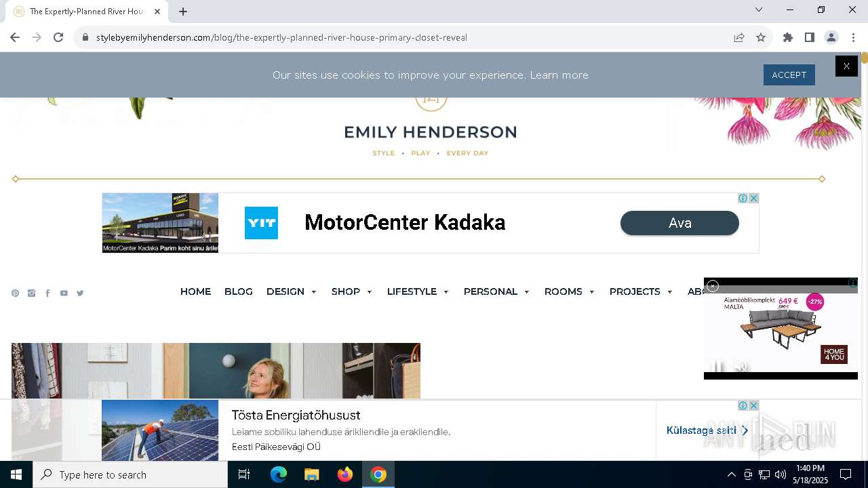Viewport: 868px width, 488px height.
Task: Open the Extensions puzzle icon
Action: tap(788, 37)
